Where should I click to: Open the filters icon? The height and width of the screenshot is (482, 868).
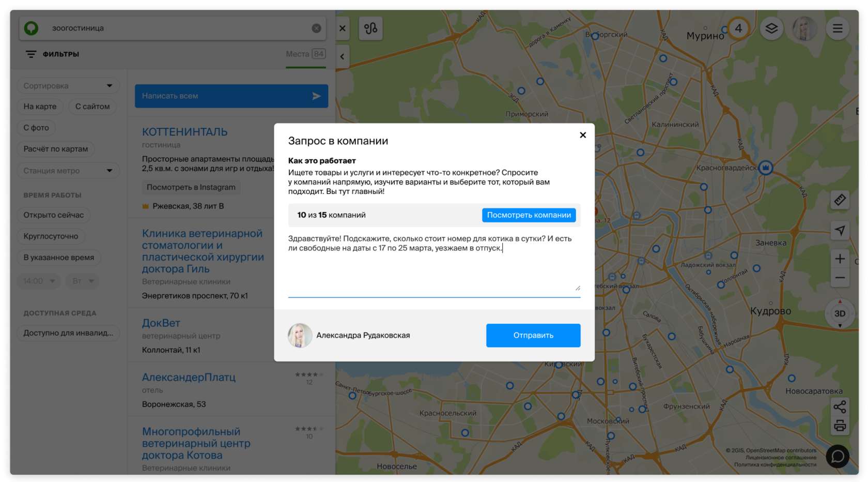tap(31, 54)
